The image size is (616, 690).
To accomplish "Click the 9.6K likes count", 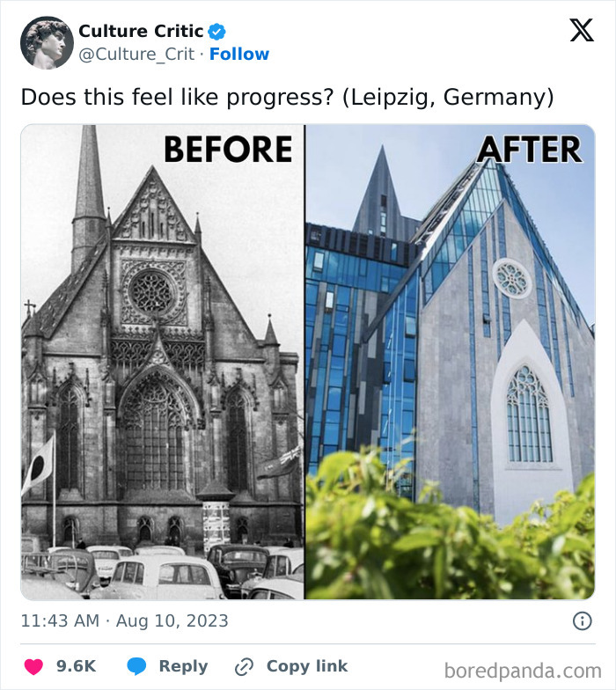I will (x=76, y=666).
